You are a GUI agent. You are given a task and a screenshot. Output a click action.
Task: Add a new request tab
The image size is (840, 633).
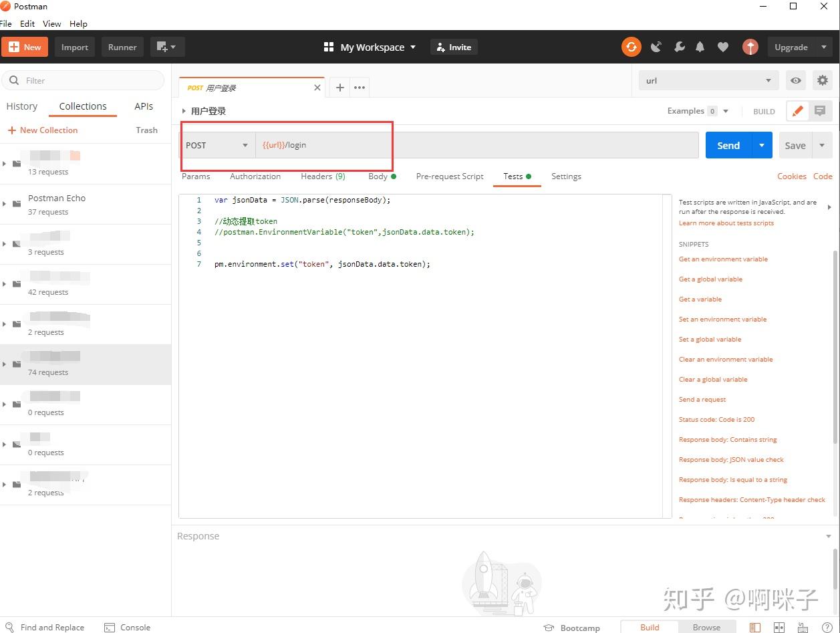click(339, 88)
